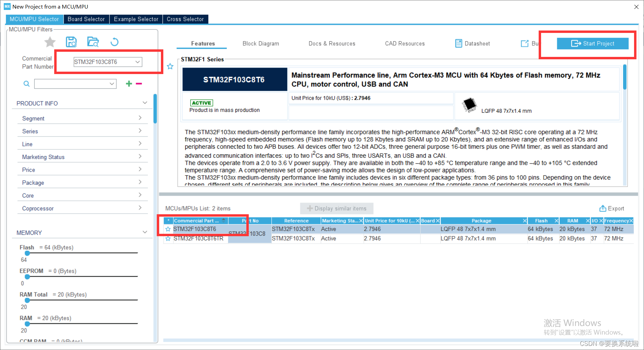Click Display similar items button
The image size is (644, 350).
[x=337, y=208]
